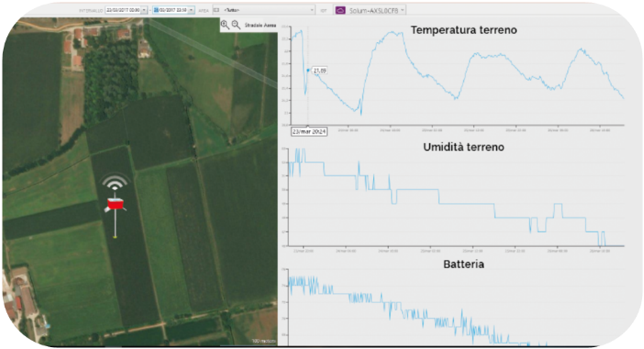Zoom out on the map

pos(236,25)
